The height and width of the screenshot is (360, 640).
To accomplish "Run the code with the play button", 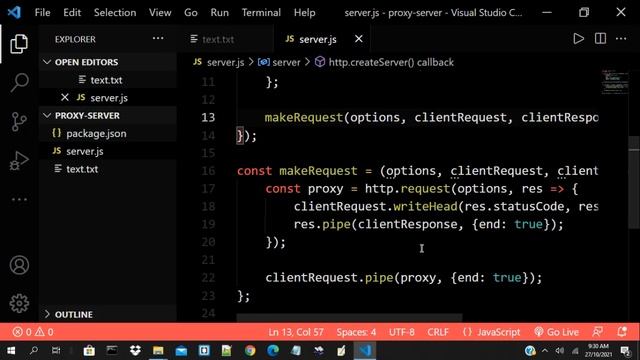I will pos(578,39).
